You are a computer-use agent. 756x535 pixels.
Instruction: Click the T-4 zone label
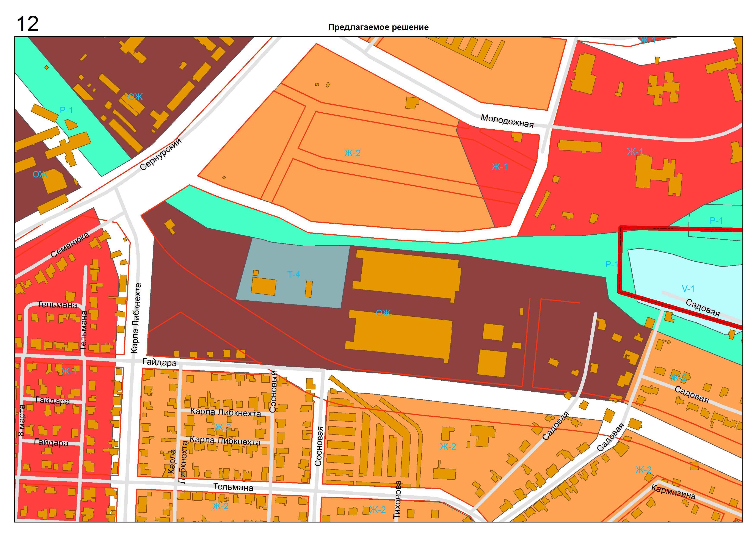[x=293, y=274]
